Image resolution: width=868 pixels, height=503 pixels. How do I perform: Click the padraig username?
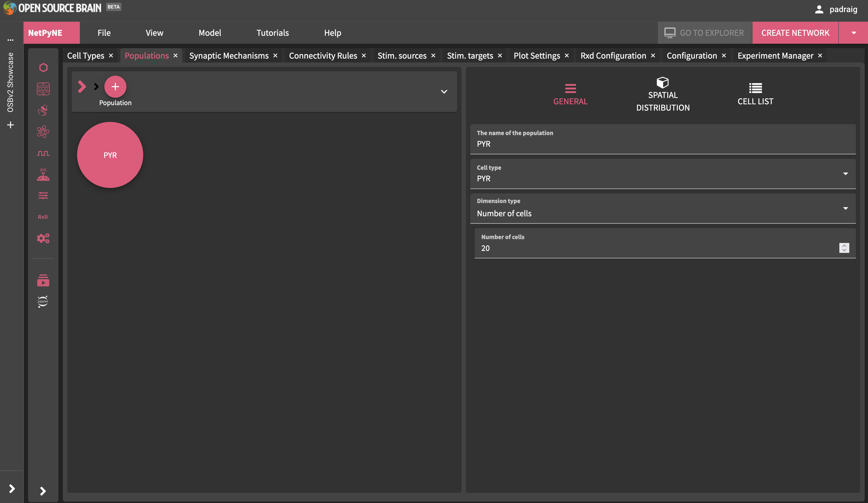click(843, 9)
